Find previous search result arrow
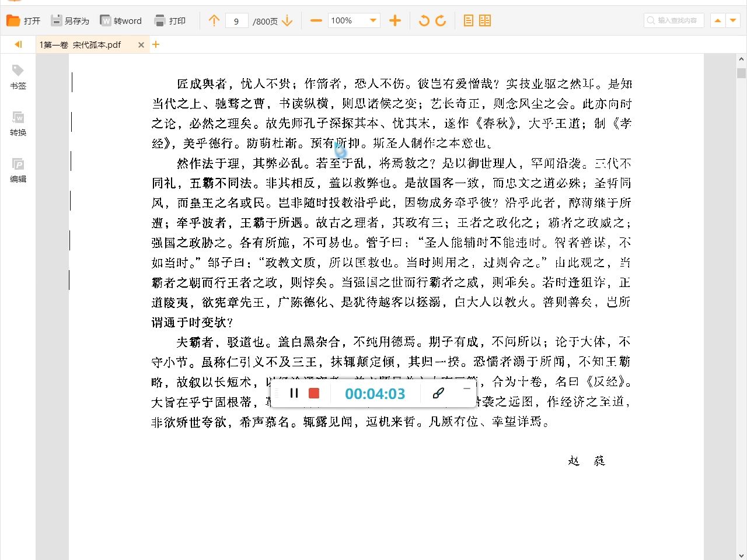The image size is (747, 560). pos(718,20)
